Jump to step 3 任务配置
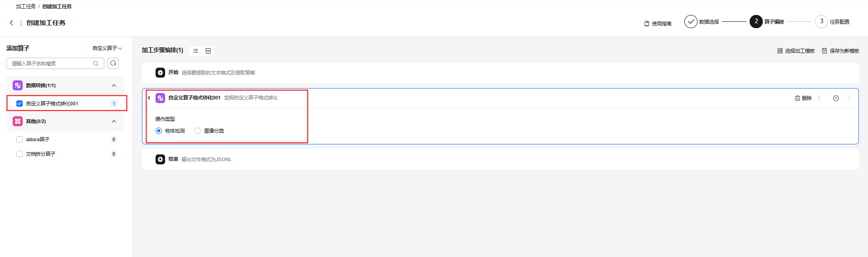The height and width of the screenshot is (257, 868). [x=821, y=22]
